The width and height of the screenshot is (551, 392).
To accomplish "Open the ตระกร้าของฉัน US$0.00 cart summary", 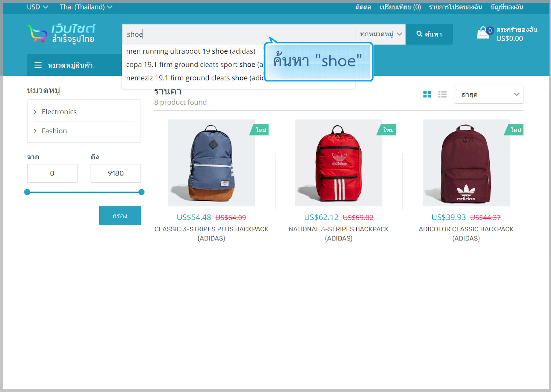I will [x=517, y=34].
